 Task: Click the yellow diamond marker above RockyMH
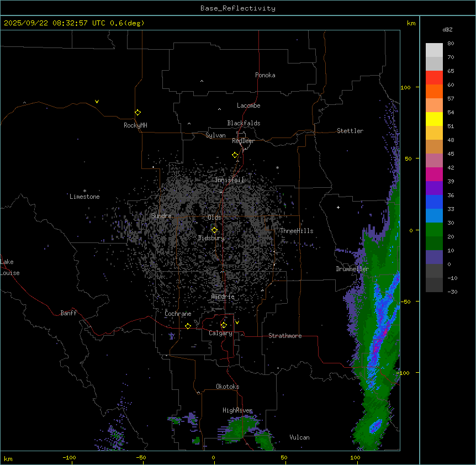coord(137,112)
